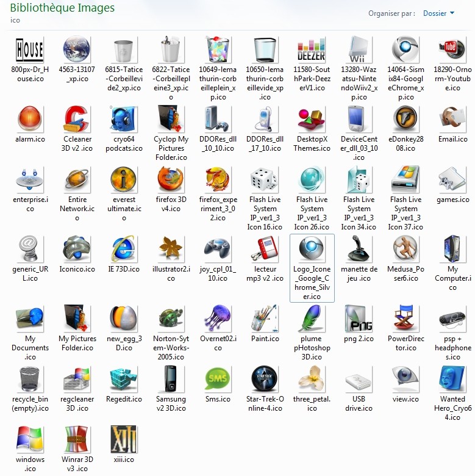Screen dimensions: 475x476
Task: Select the Youtube icon file
Action: pyautogui.click(x=452, y=49)
